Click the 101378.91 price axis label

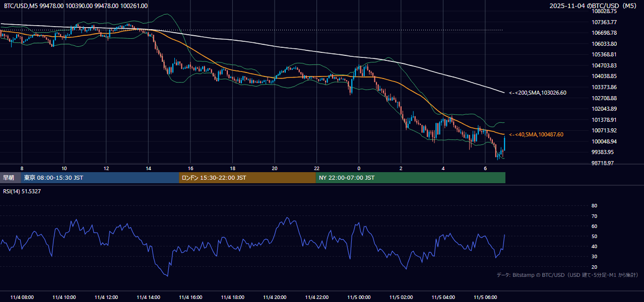coord(604,120)
